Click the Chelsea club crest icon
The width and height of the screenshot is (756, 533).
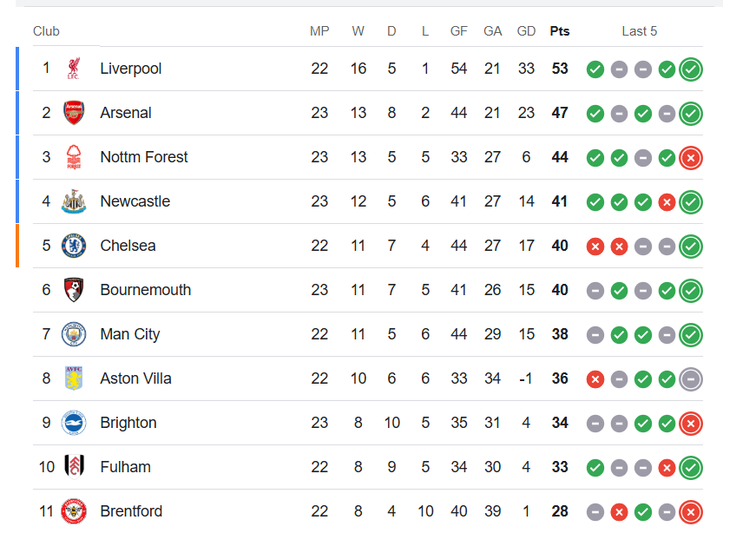(74, 246)
